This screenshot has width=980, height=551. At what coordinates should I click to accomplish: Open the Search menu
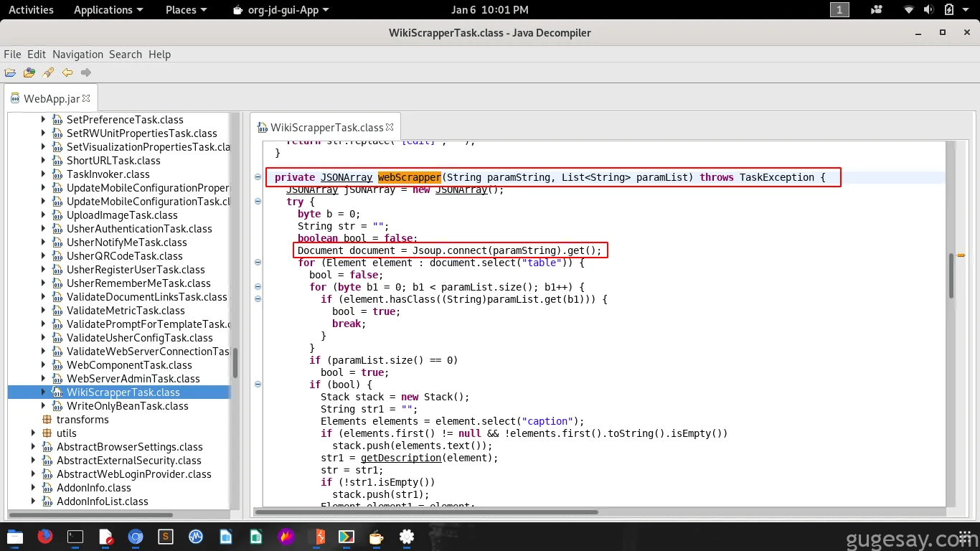pos(126,55)
